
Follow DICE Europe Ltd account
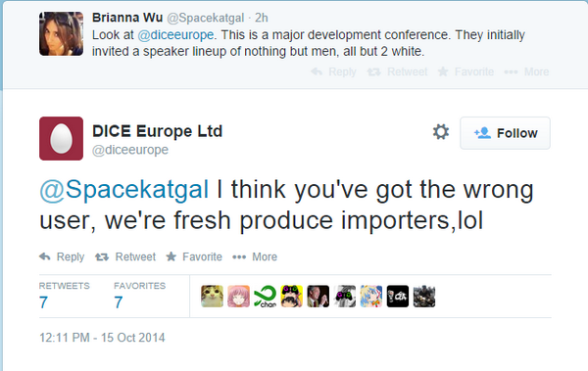point(505,133)
